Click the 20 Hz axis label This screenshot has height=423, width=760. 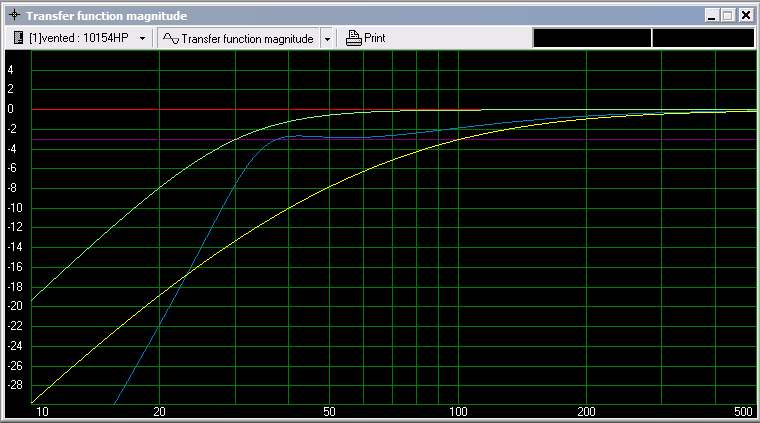[x=159, y=412]
